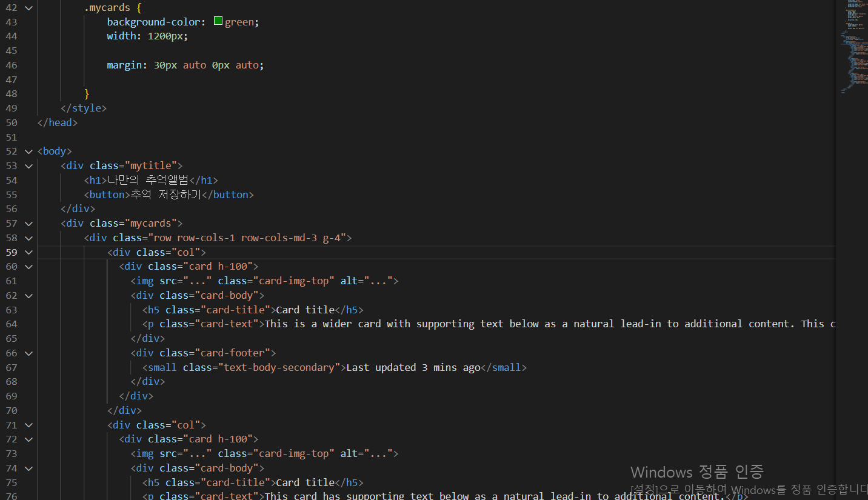Click 'Last updated 3 mins ago' text
Screen dimensions: 868x500
tap(413, 367)
